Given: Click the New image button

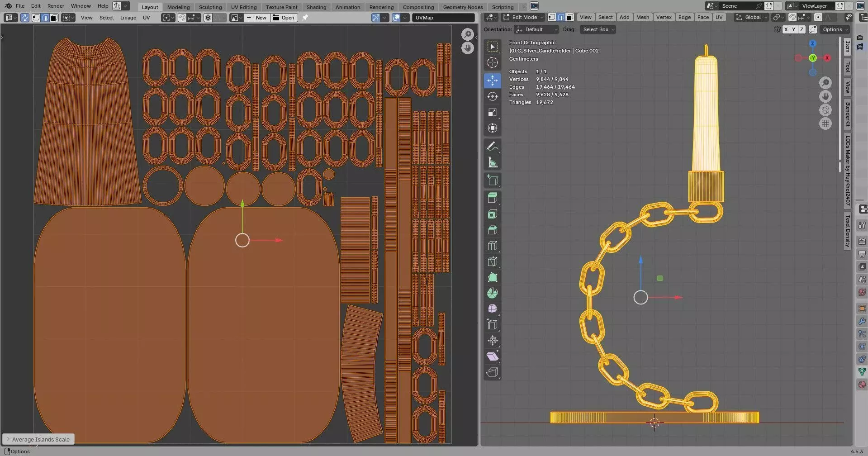Looking at the screenshot, I should point(256,18).
